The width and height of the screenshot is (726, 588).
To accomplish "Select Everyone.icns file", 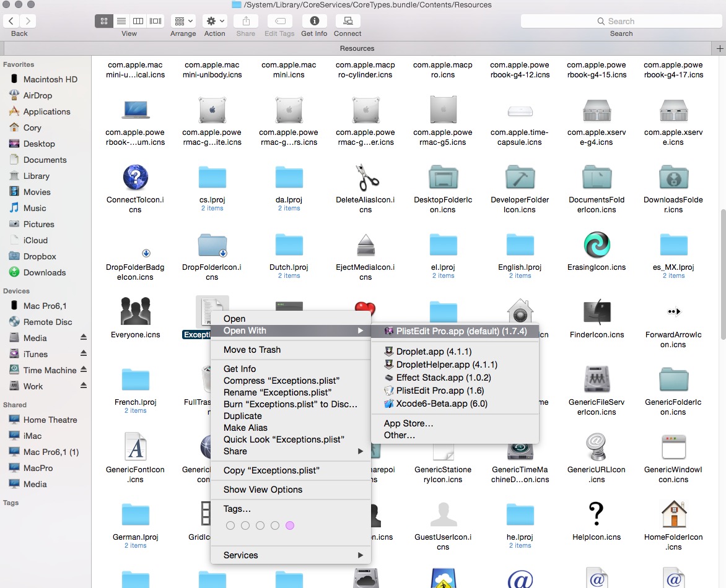I will click(135, 311).
